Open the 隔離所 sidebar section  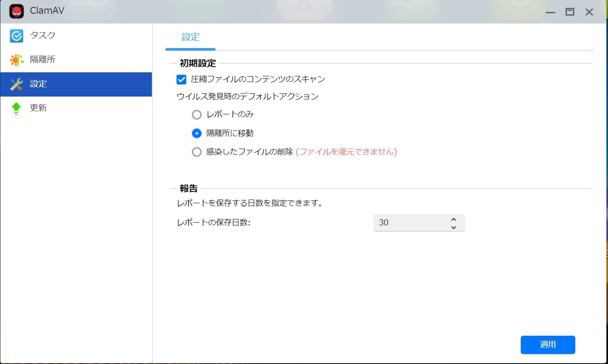(x=42, y=60)
